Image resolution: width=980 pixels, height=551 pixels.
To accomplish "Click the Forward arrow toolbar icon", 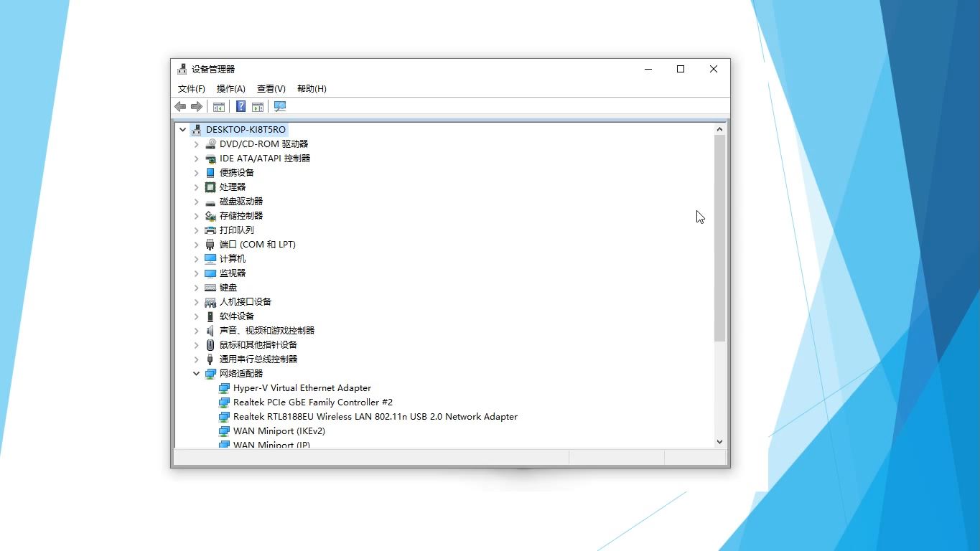I will click(x=197, y=107).
